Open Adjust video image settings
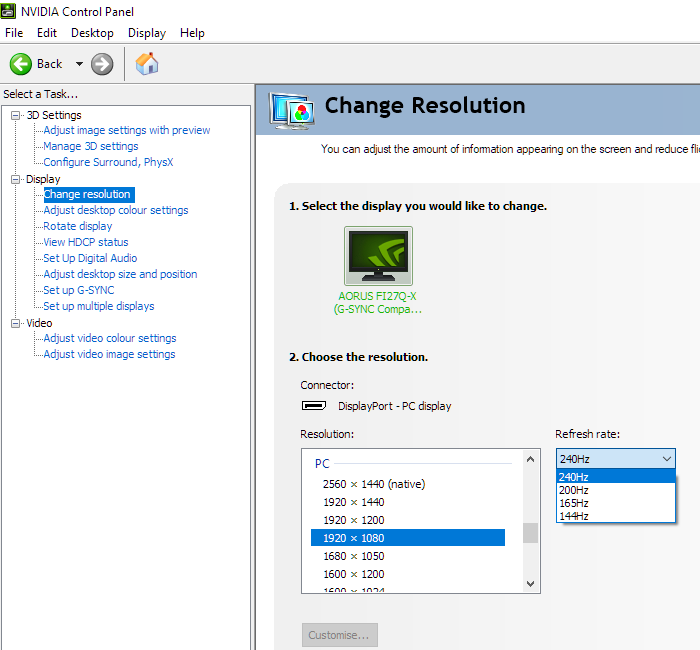The width and height of the screenshot is (700, 650). click(x=109, y=354)
